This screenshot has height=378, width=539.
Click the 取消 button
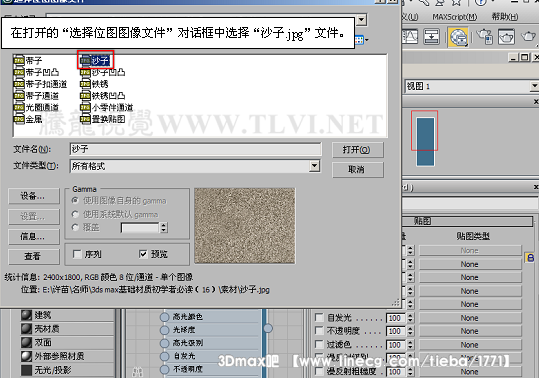(358, 170)
